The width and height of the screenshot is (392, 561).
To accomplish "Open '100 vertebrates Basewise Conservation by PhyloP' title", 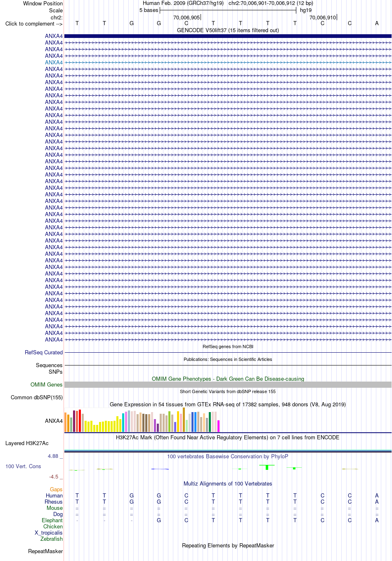I will pyautogui.click(x=228, y=456).
